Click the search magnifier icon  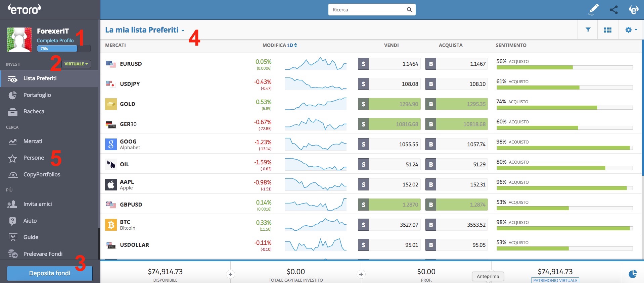point(409,9)
